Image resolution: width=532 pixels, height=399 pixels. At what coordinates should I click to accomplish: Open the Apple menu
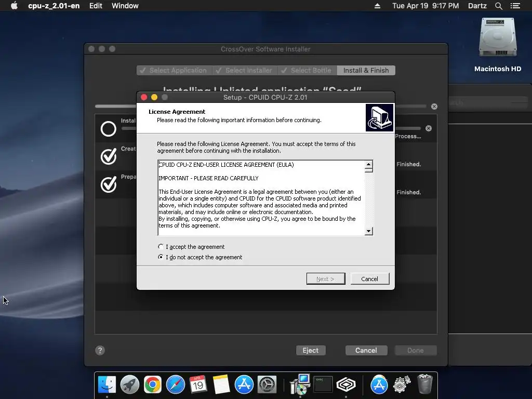click(14, 6)
